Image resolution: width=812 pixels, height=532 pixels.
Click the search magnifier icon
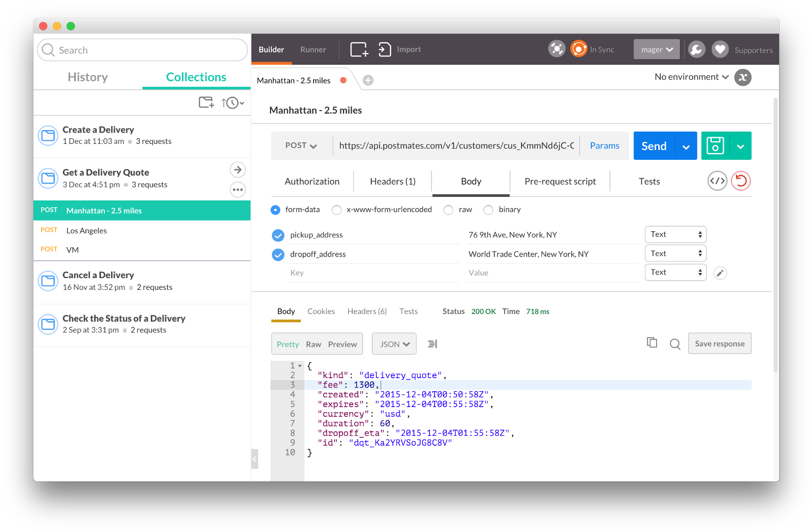click(48, 50)
